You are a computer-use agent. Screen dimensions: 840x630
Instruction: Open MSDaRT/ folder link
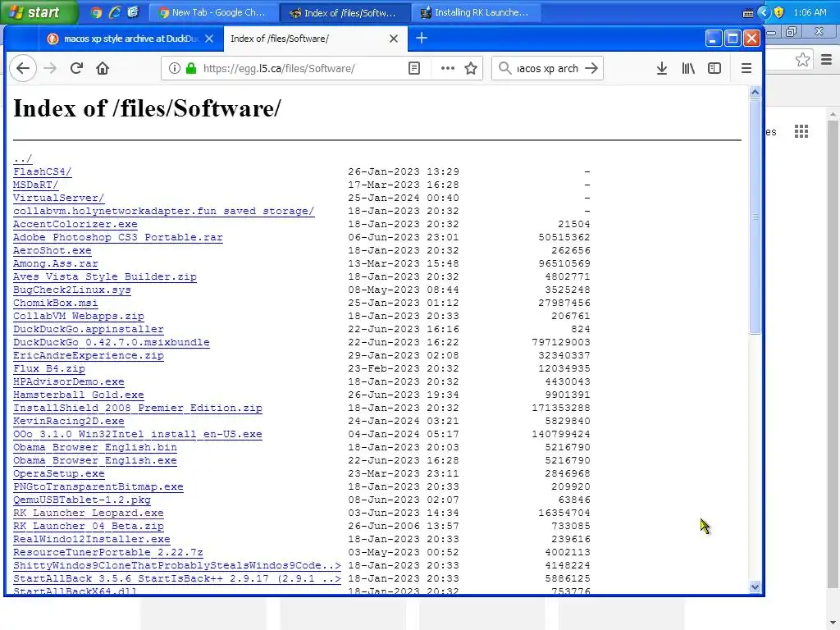pos(35,185)
